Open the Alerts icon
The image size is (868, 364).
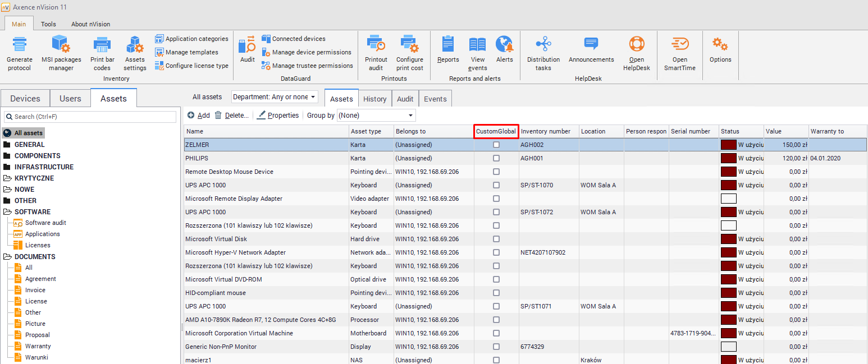coord(504,45)
